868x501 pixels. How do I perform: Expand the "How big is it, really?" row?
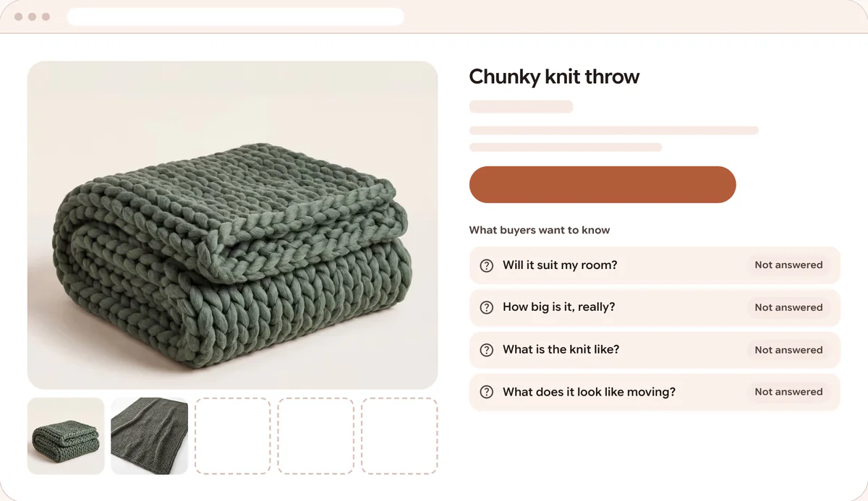click(655, 307)
